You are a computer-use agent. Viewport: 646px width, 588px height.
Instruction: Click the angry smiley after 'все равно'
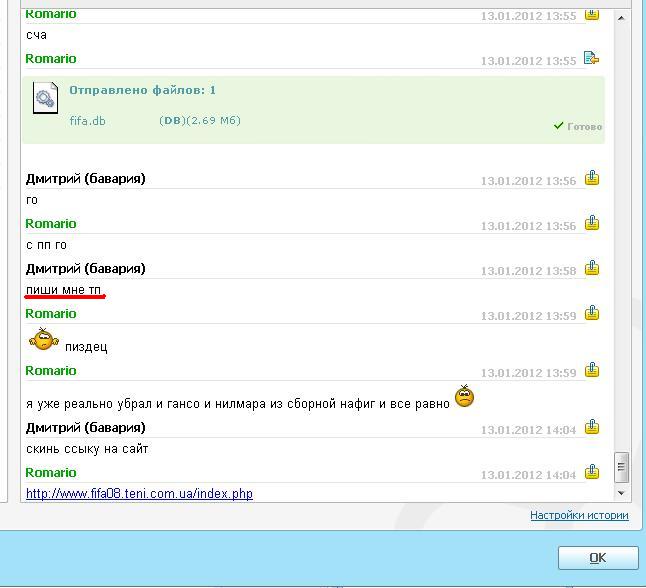[x=465, y=396]
